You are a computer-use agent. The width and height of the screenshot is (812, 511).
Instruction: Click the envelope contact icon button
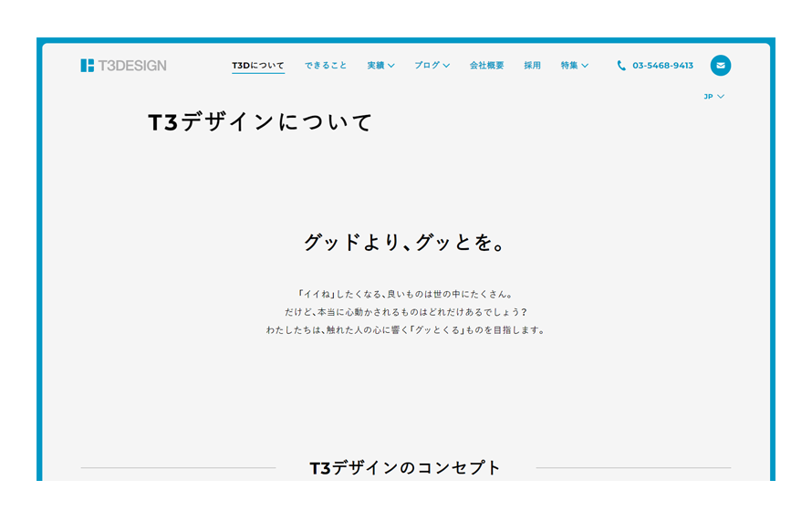click(721, 65)
